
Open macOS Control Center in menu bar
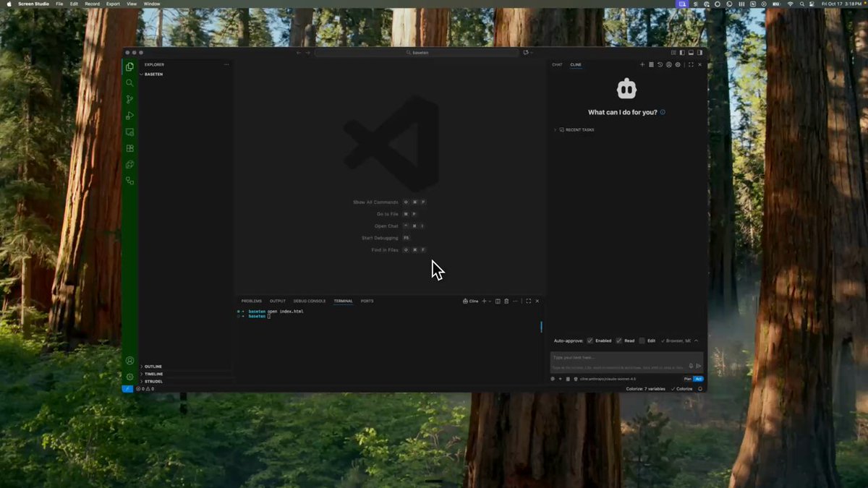pos(812,4)
